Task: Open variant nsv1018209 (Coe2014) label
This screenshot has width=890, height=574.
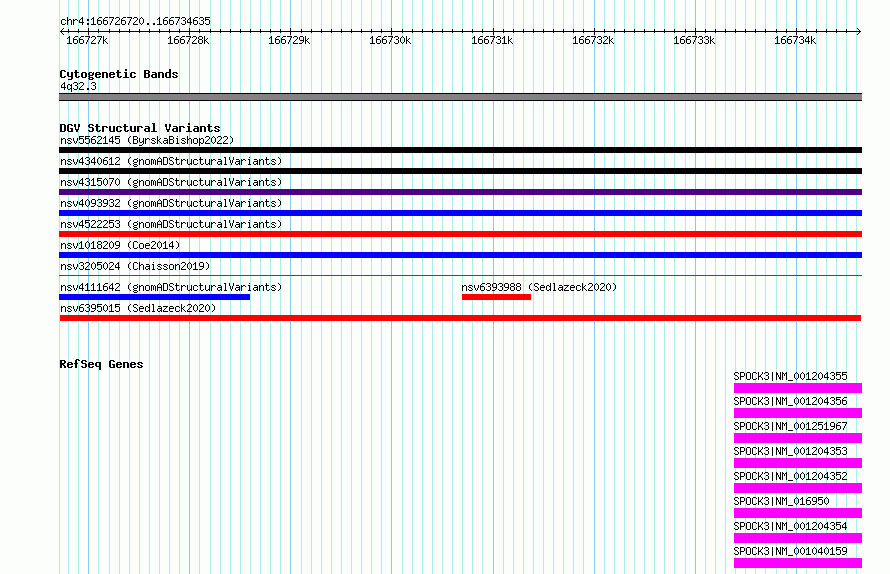Action: [120, 245]
